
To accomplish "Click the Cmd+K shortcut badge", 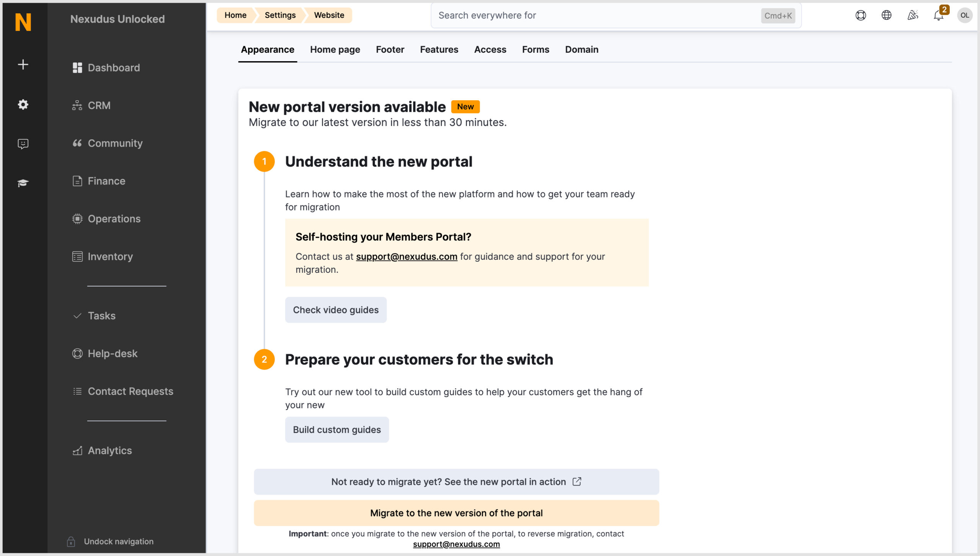I will coord(778,16).
